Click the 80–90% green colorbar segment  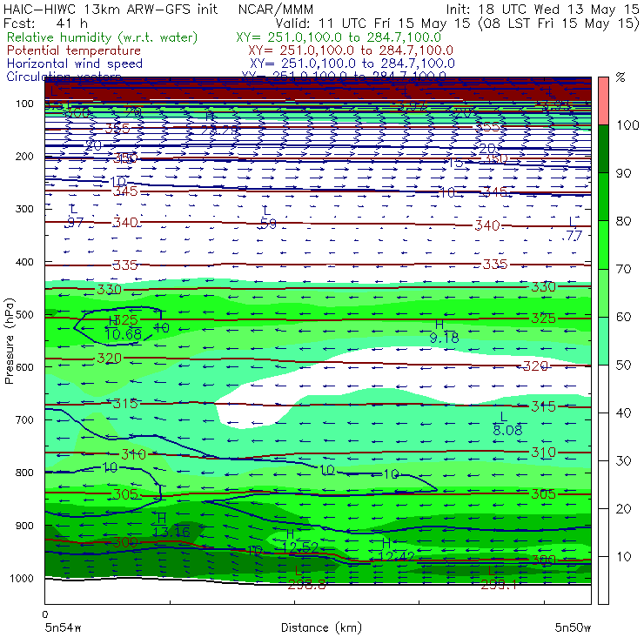[x=603, y=197]
